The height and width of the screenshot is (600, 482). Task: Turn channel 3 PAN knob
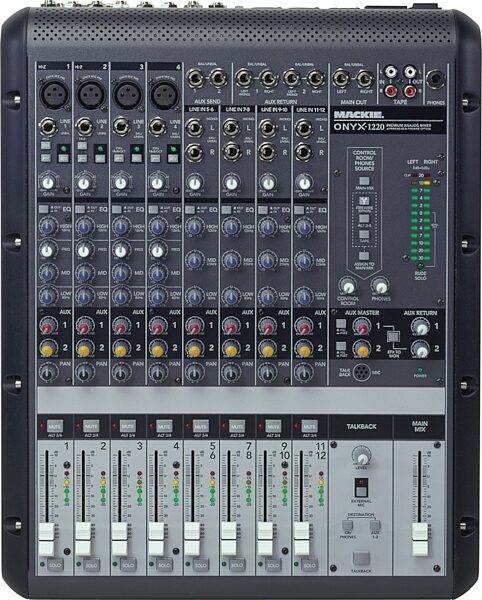pyautogui.click(x=121, y=372)
